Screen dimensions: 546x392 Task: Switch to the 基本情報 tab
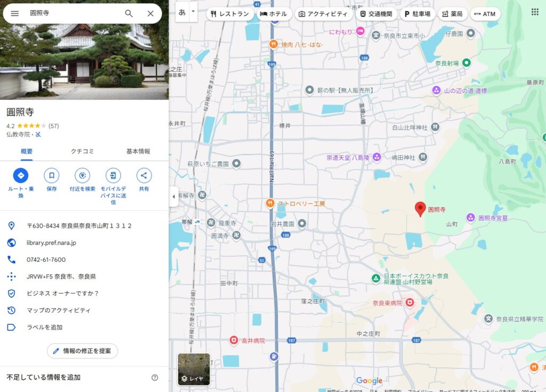138,151
